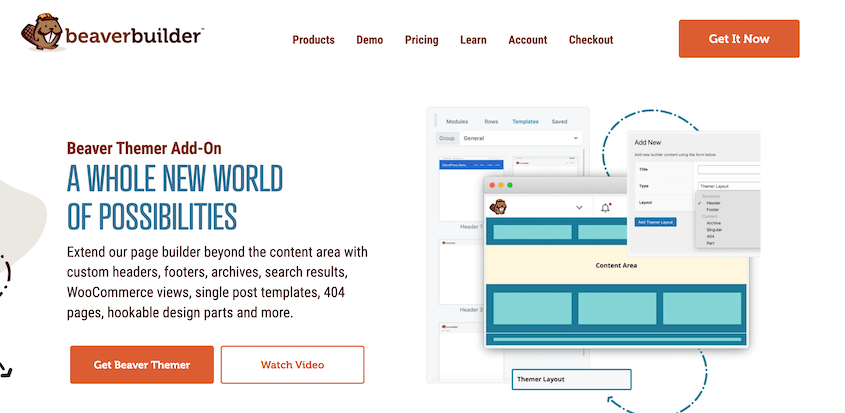Click the Title input field in Add New
Image resolution: width=845 pixels, height=413 pixels.
729,169
